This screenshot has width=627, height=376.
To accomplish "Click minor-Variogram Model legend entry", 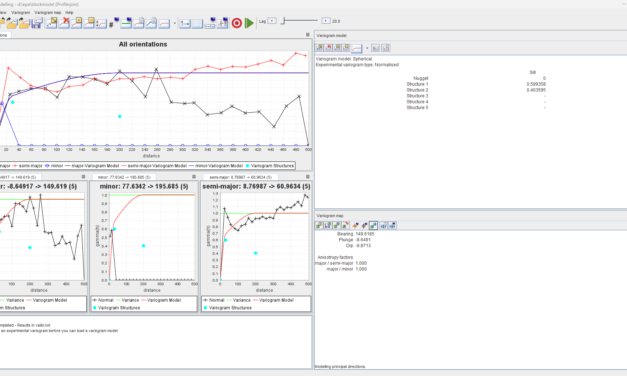I will (x=216, y=166).
